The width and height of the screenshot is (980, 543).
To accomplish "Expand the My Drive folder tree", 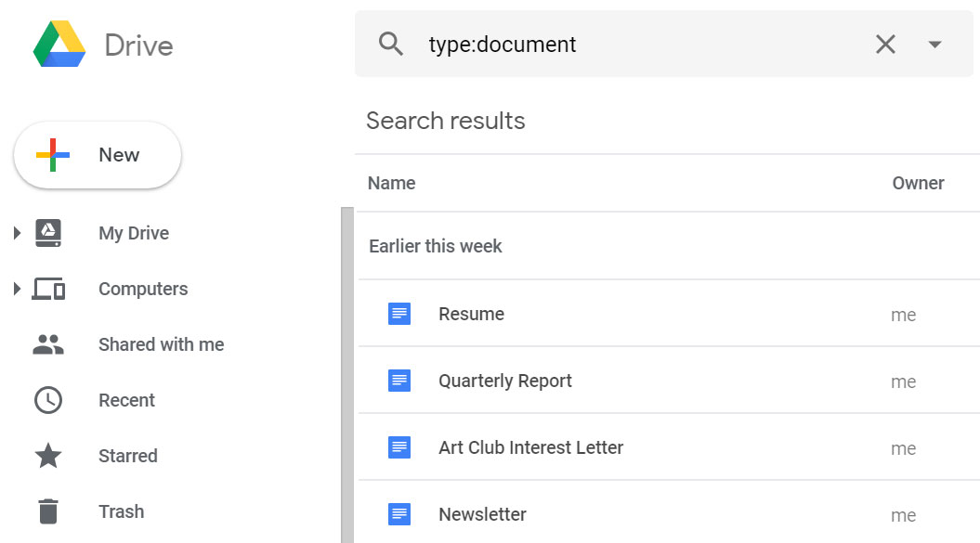I will click(x=17, y=233).
